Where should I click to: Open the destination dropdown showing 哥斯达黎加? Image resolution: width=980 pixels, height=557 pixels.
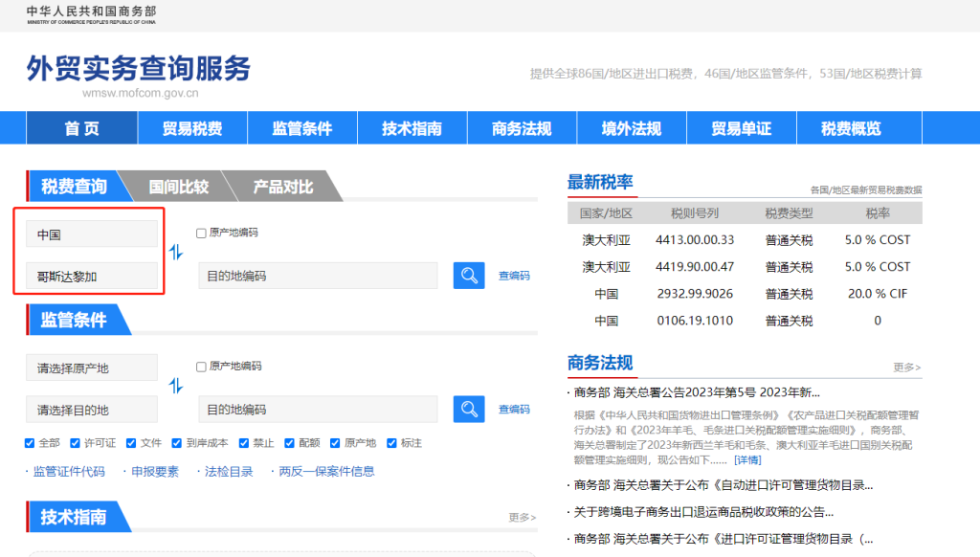[x=92, y=277]
